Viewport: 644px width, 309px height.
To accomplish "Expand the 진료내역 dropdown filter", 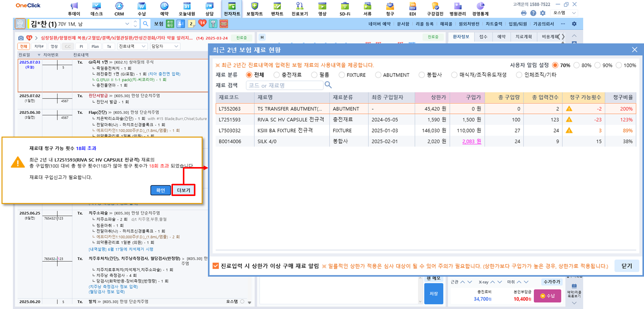I will click(x=132, y=46).
